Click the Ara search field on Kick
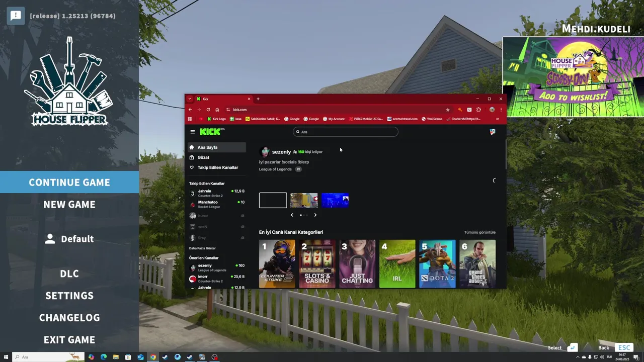The image size is (644, 362). click(346, 132)
